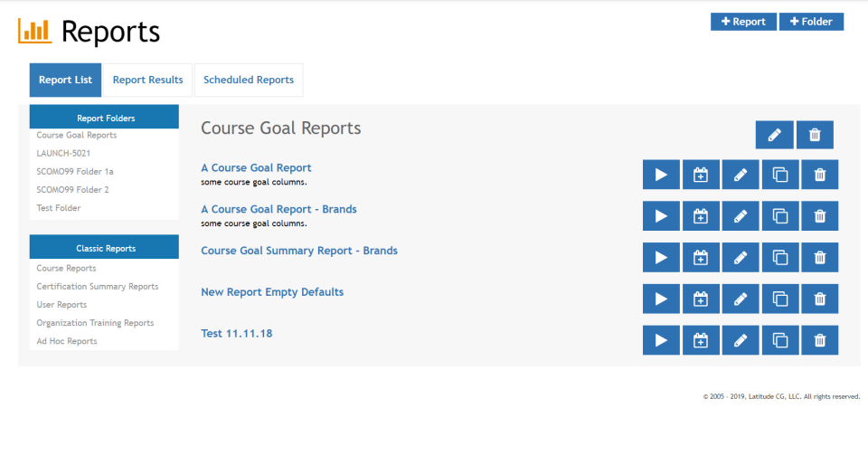Open classic User Reports
The width and height of the screenshot is (868, 456).
coord(61,305)
